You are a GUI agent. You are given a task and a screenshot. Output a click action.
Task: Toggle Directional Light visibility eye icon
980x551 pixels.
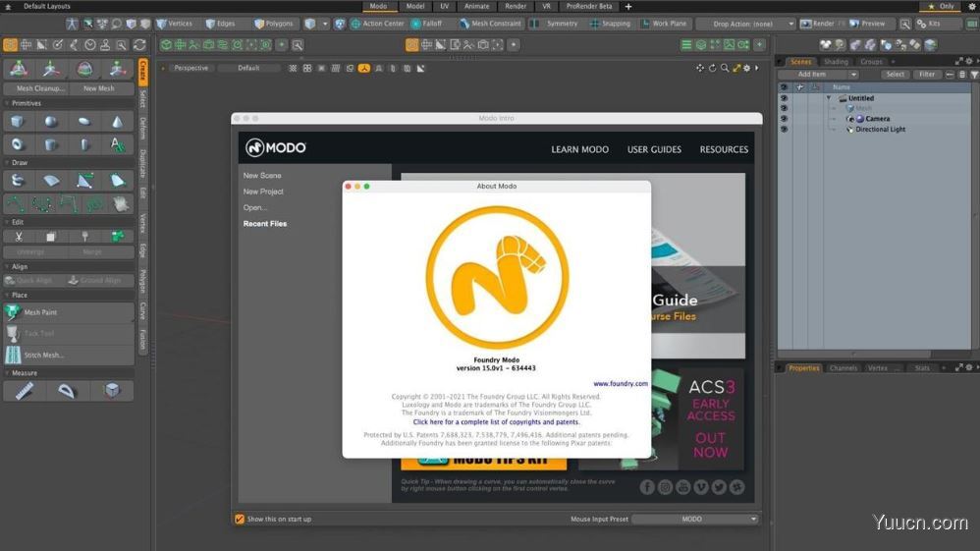click(x=784, y=130)
